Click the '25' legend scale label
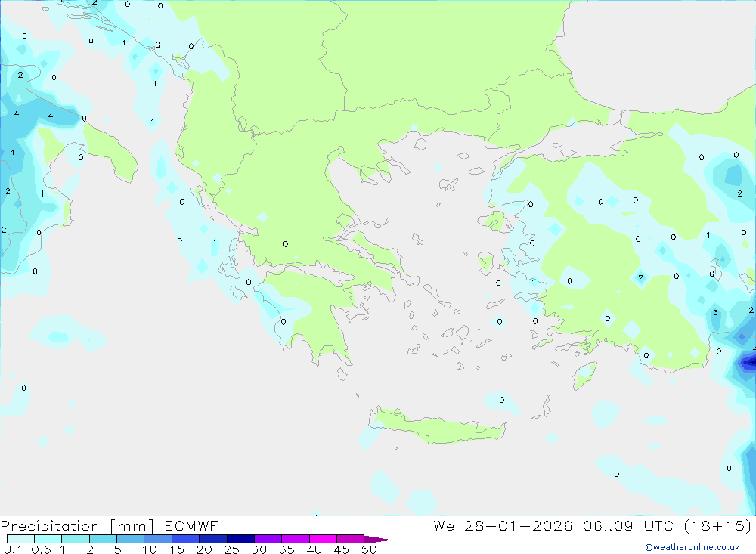The width and height of the screenshot is (756, 554). pos(232,549)
